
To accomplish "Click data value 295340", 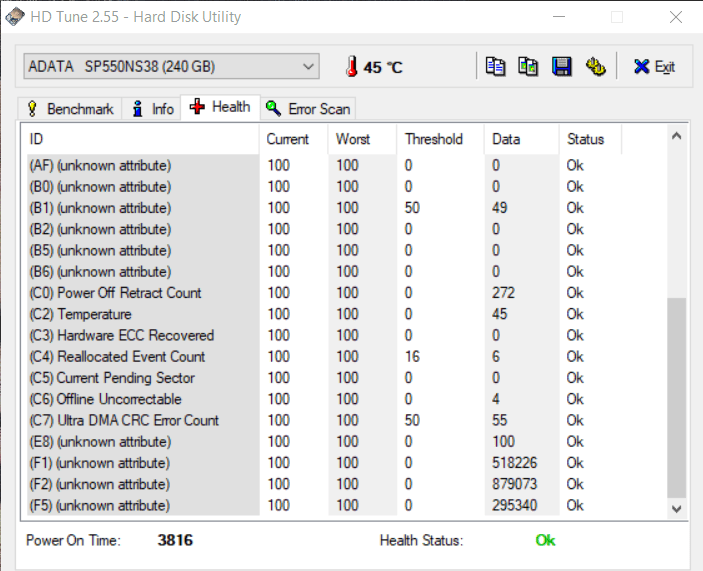I will coord(514,506).
